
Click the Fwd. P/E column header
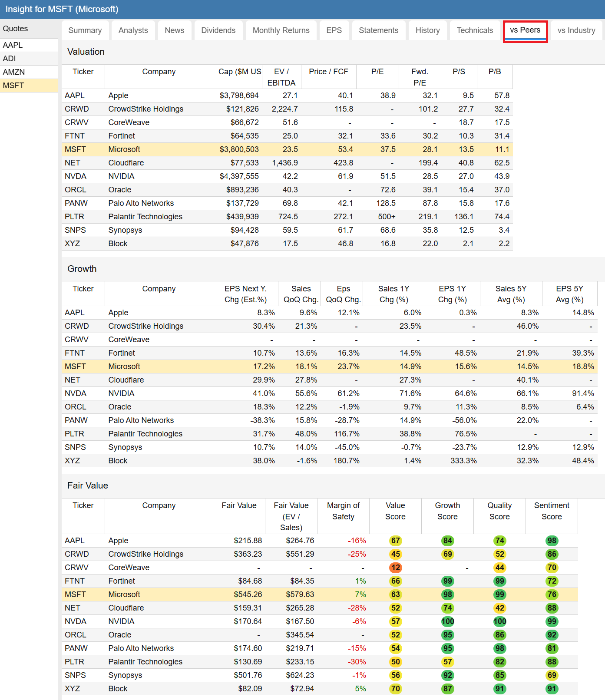pyautogui.click(x=420, y=77)
